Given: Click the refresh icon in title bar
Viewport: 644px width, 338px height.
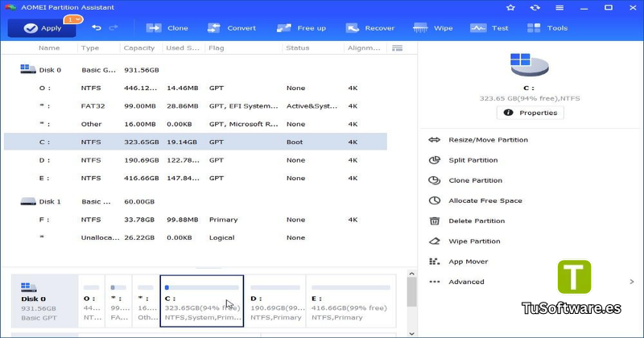Looking at the screenshot, I should coord(535,7).
